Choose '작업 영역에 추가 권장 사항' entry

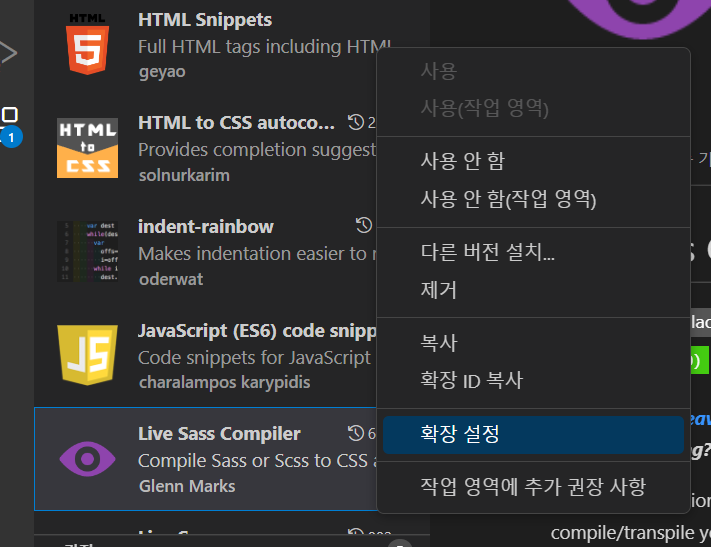(533, 487)
